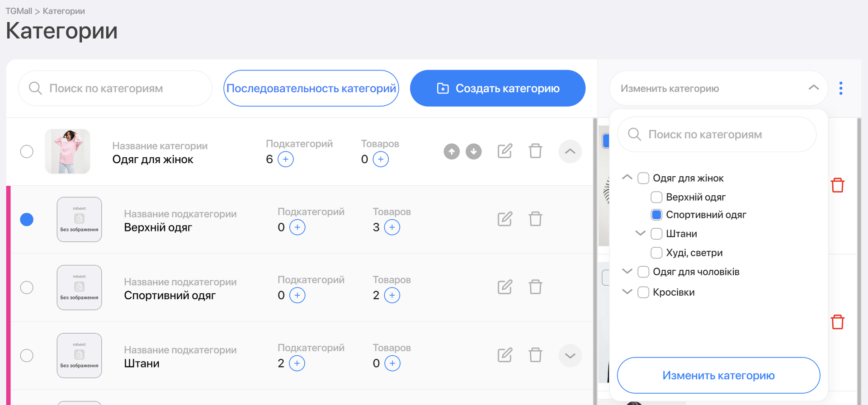Select the Спортивний одяг row radio button
The width and height of the screenshot is (868, 405).
[27, 287]
